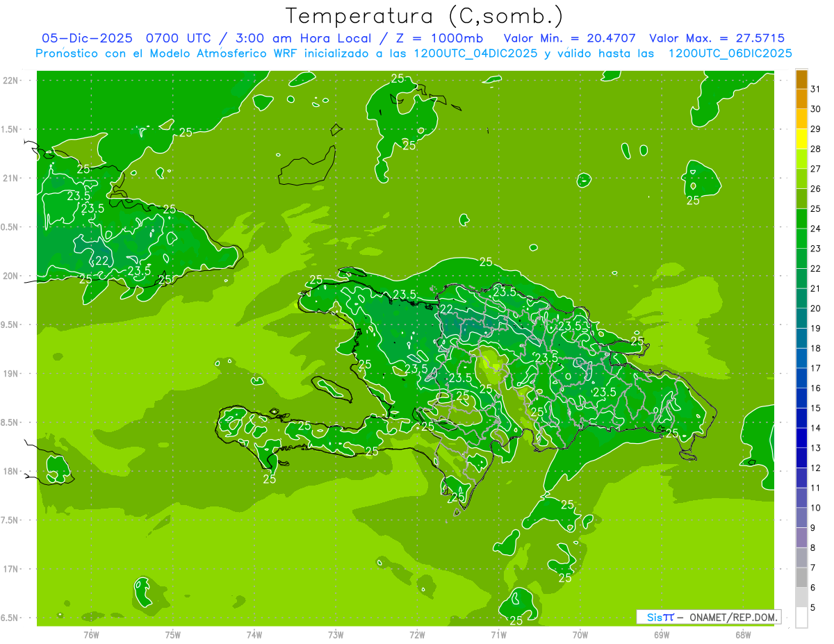Viewport: 834px width, 644px height.
Task: Pick the white legend swatch below value 5
Action: click(x=801, y=618)
